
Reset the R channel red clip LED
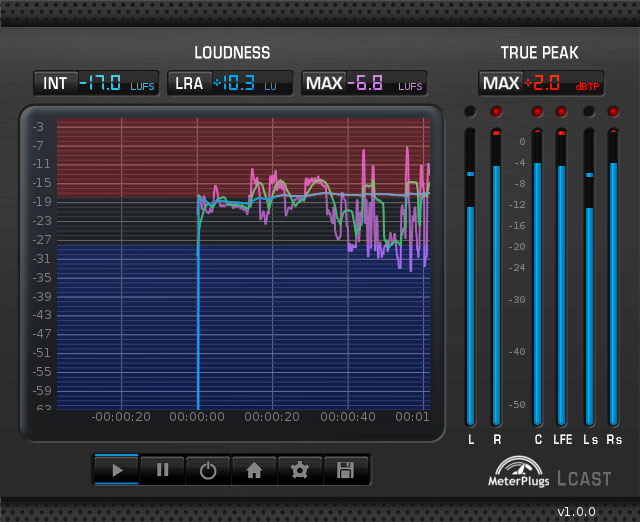pyautogui.click(x=495, y=111)
